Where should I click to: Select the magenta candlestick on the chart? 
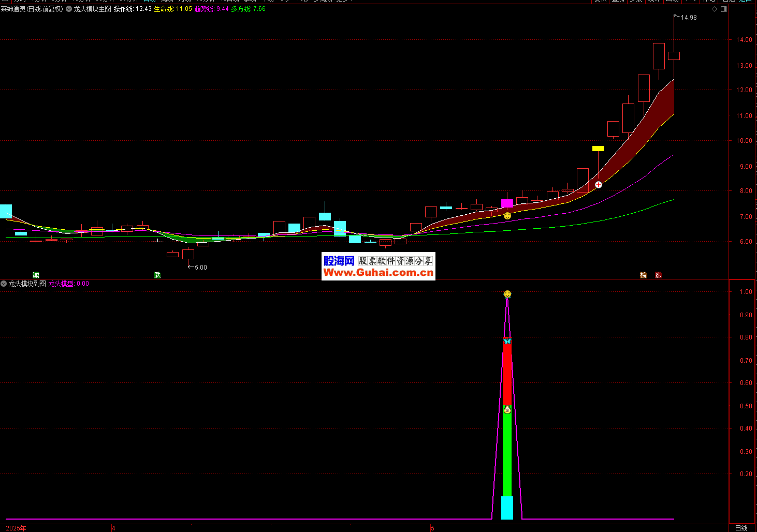pyautogui.click(x=507, y=203)
